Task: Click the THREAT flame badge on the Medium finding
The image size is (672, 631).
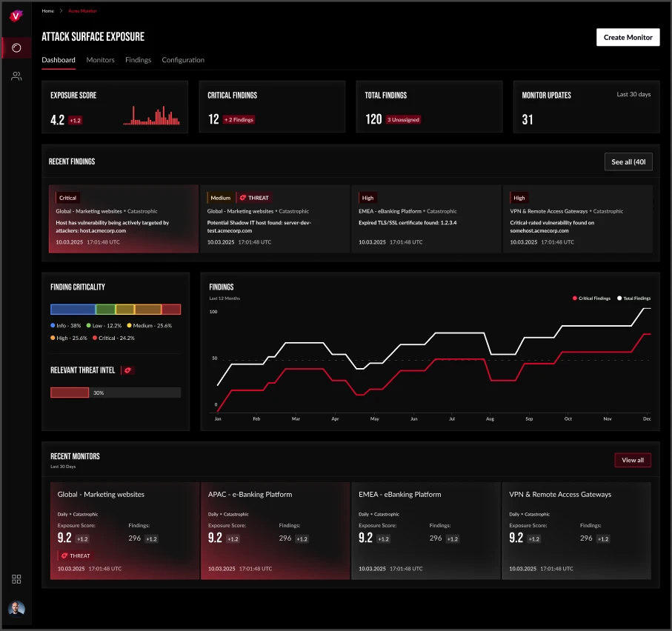Action: 253,197
